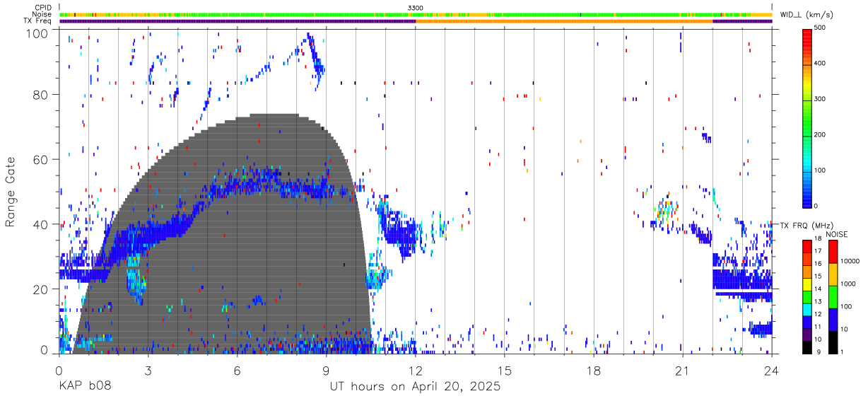Click the NOISE legend title

[x=836, y=234]
